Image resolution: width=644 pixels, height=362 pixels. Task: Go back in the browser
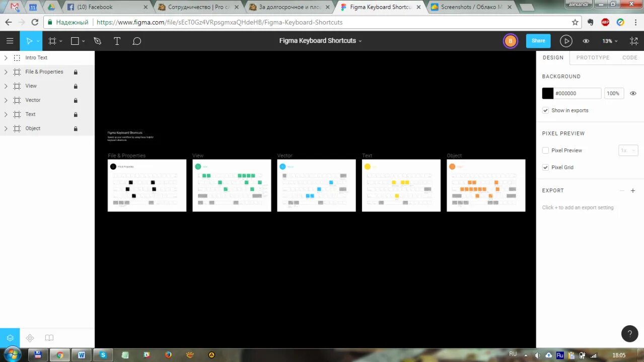pos(9,22)
